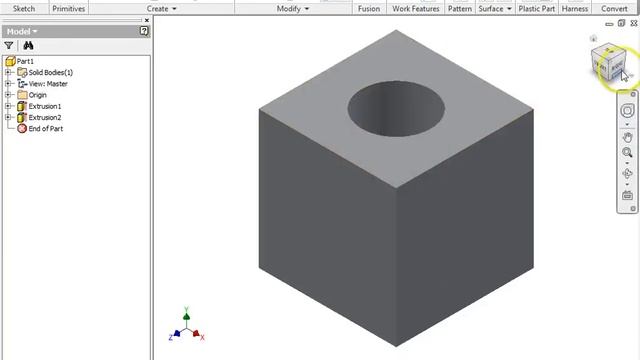
Task: Select the left front face of the cube
Action: [327, 229]
